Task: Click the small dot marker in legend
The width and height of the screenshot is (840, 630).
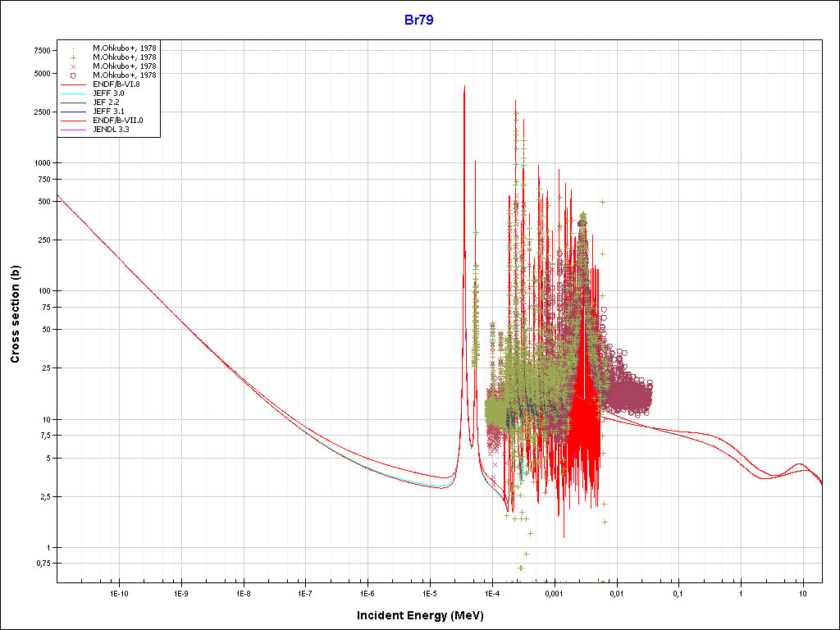Action: point(74,48)
